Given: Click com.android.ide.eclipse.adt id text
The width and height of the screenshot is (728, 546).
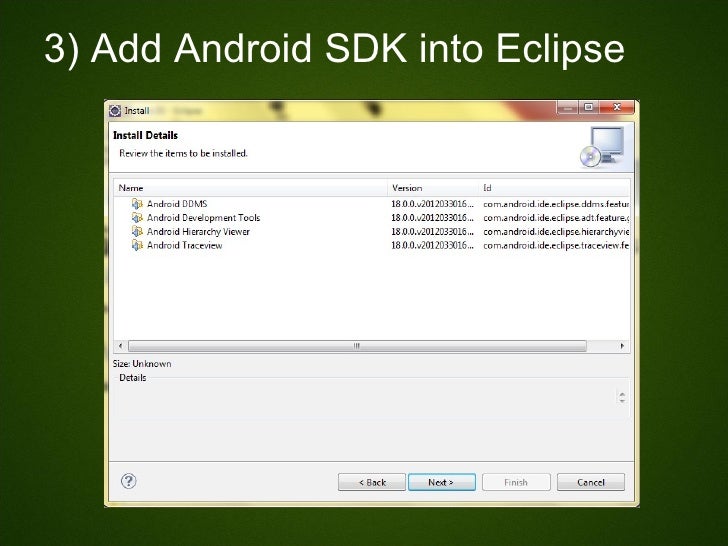Looking at the screenshot, I should (556, 217).
